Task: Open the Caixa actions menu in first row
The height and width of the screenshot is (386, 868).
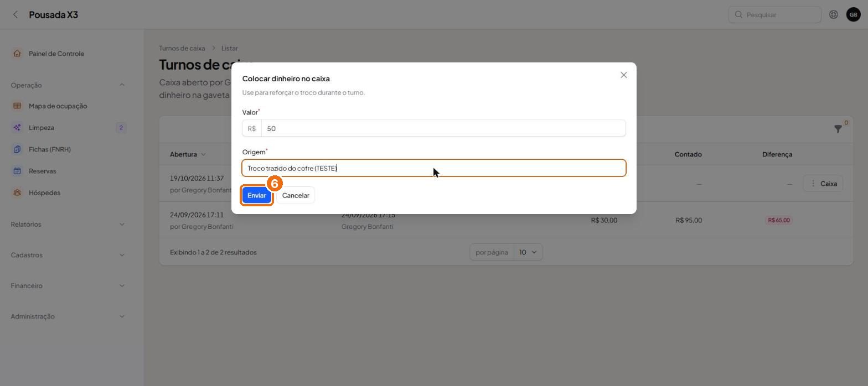Action: tap(823, 184)
